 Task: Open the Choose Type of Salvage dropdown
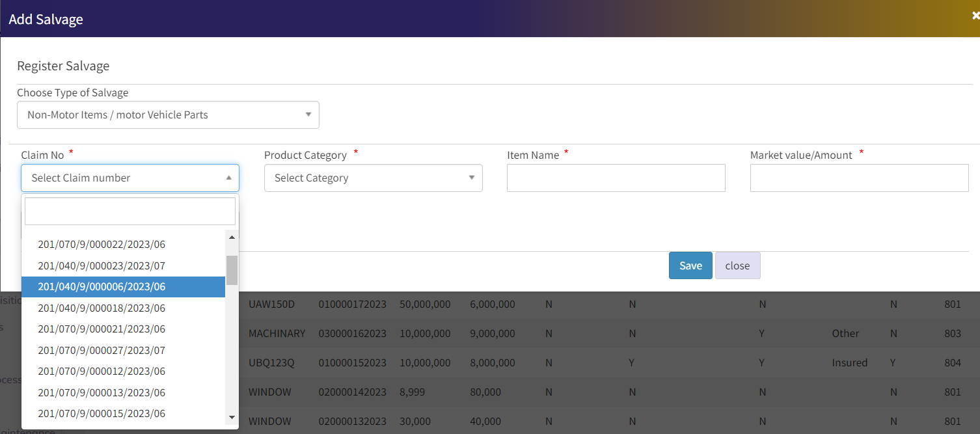pos(168,115)
